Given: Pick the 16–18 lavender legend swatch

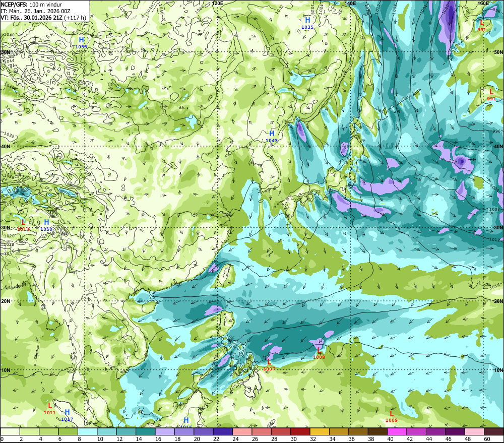Looking at the screenshot, I should (x=165, y=431).
